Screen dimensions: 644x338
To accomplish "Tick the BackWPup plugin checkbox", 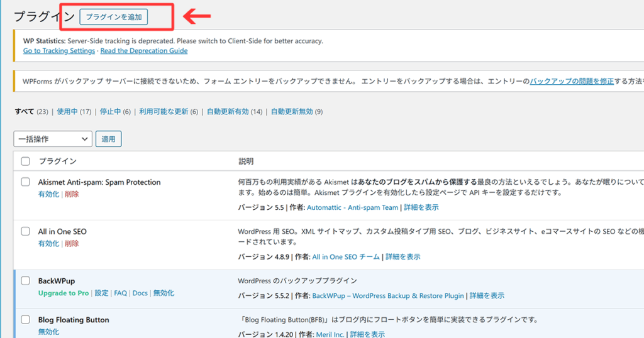I will (26, 281).
